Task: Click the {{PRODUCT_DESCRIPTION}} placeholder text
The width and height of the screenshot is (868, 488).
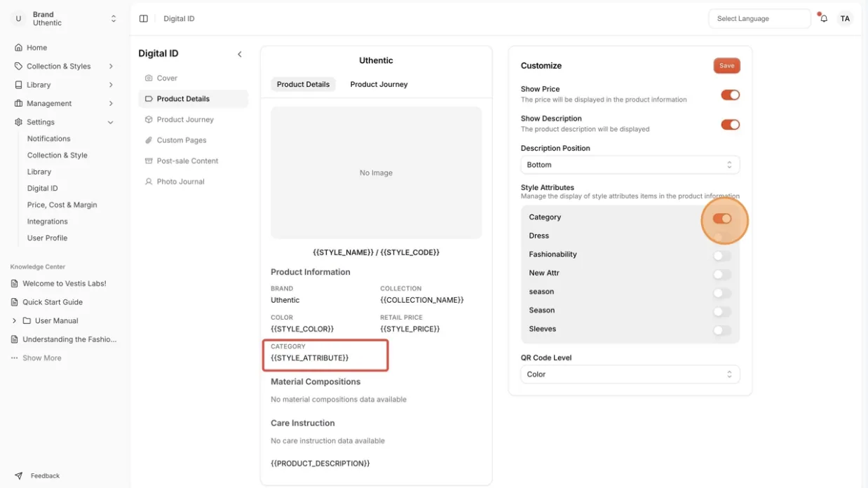Action: (320, 463)
